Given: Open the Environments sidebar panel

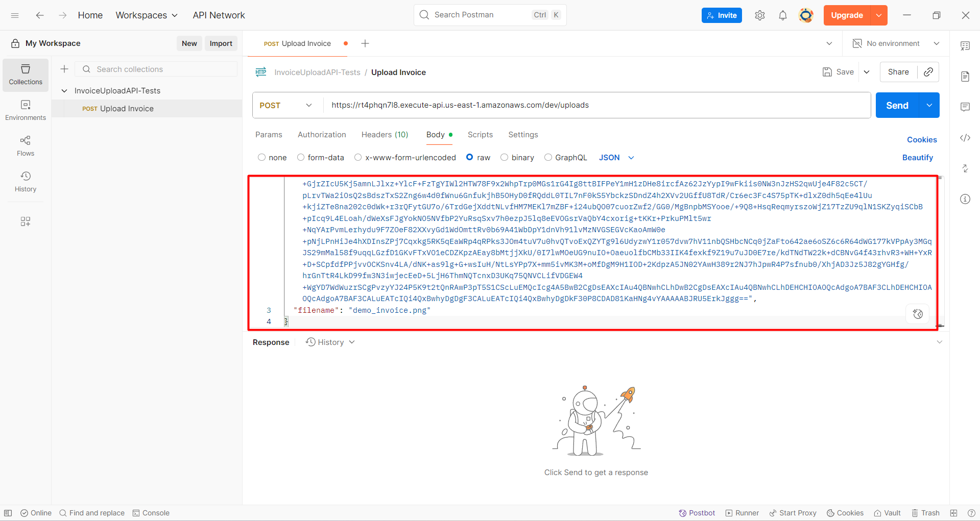Looking at the screenshot, I should click(25, 110).
